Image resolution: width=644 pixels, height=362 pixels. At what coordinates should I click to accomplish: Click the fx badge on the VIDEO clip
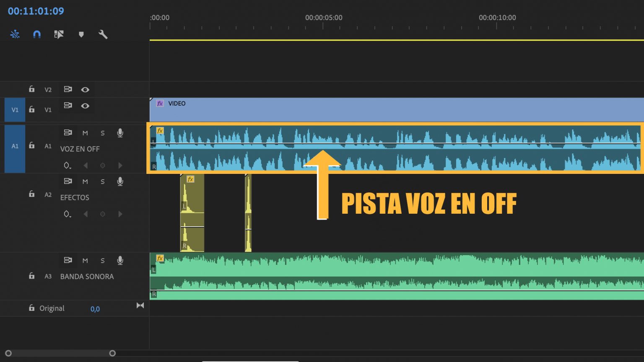(160, 103)
